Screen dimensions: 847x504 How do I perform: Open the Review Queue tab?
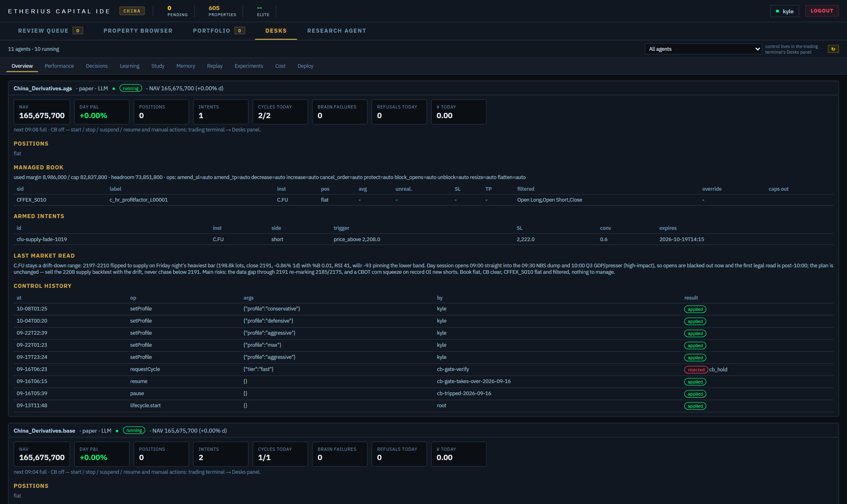(50, 31)
